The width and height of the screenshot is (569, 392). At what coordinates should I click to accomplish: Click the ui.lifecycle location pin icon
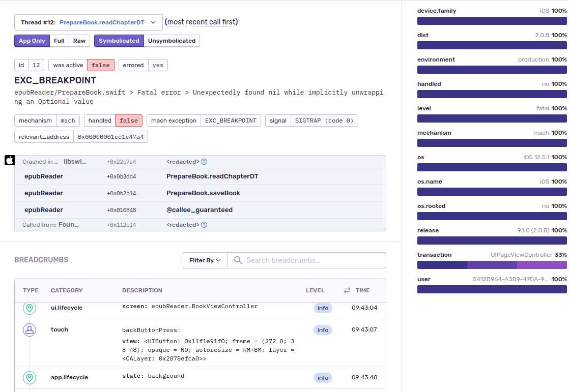pyautogui.click(x=30, y=308)
